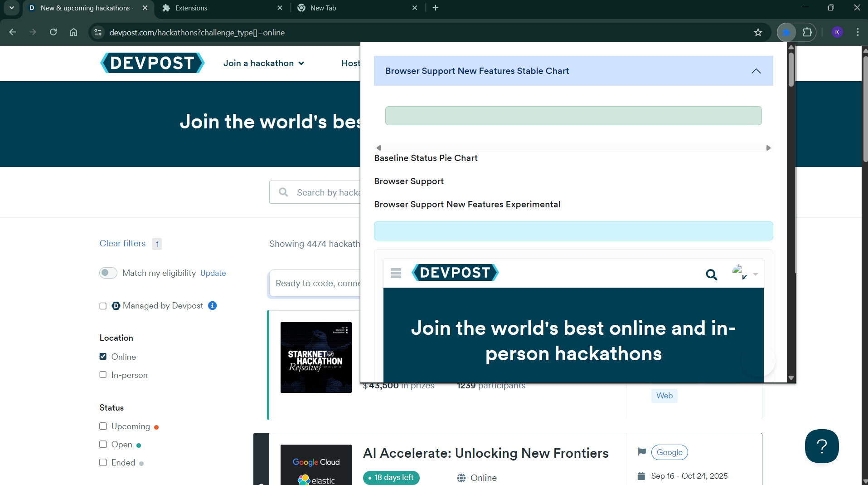
Task: Click the popup scrollbar down arrow
Action: pos(791,378)
